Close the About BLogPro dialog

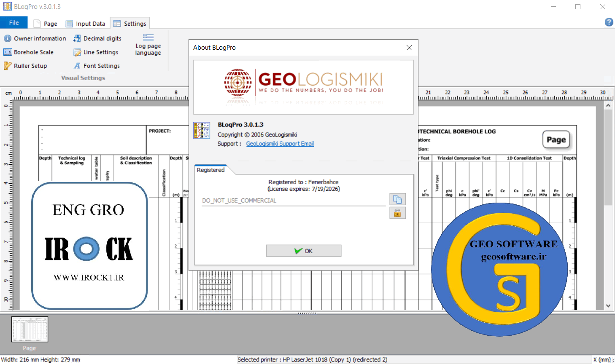(409, 48)
